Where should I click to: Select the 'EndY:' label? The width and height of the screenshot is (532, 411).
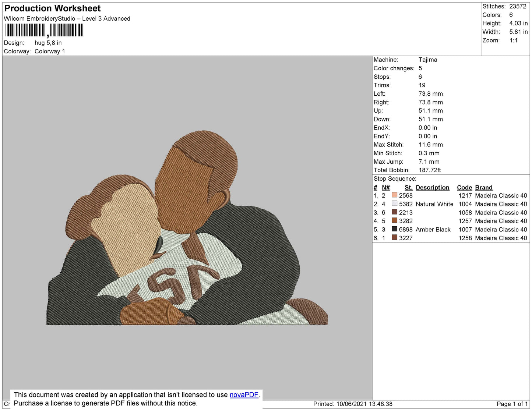pyautogui.click(x=382, y=136)
